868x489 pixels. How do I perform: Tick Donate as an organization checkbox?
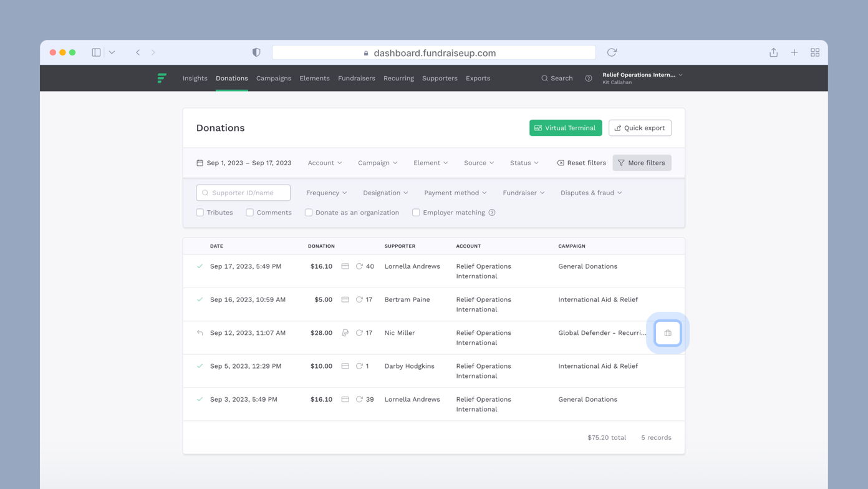[309, 213]
